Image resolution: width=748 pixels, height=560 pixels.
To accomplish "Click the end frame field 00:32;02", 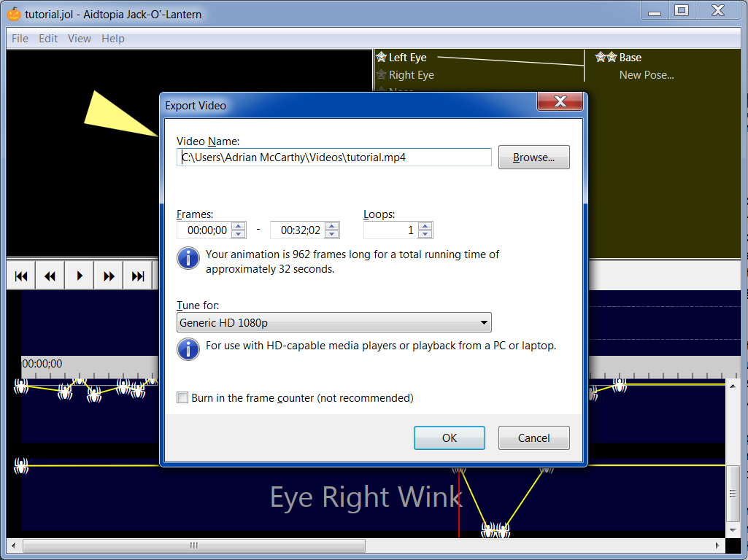I will coord(298,230).
